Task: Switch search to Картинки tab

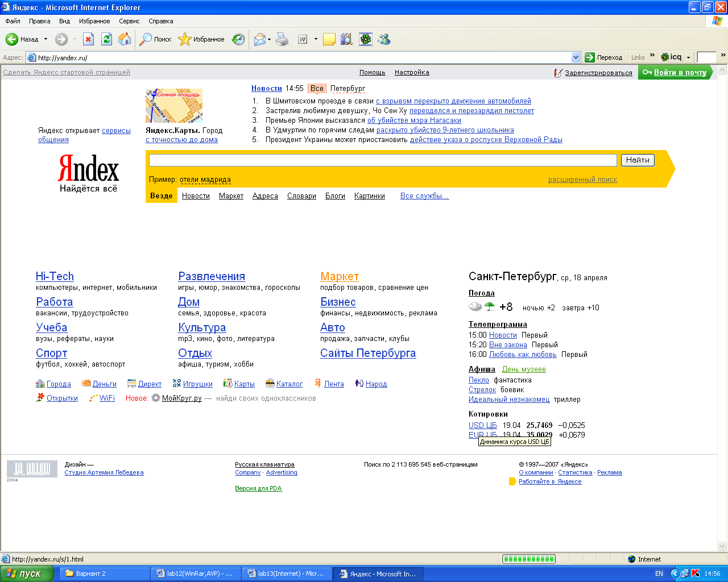Action: 370,196
